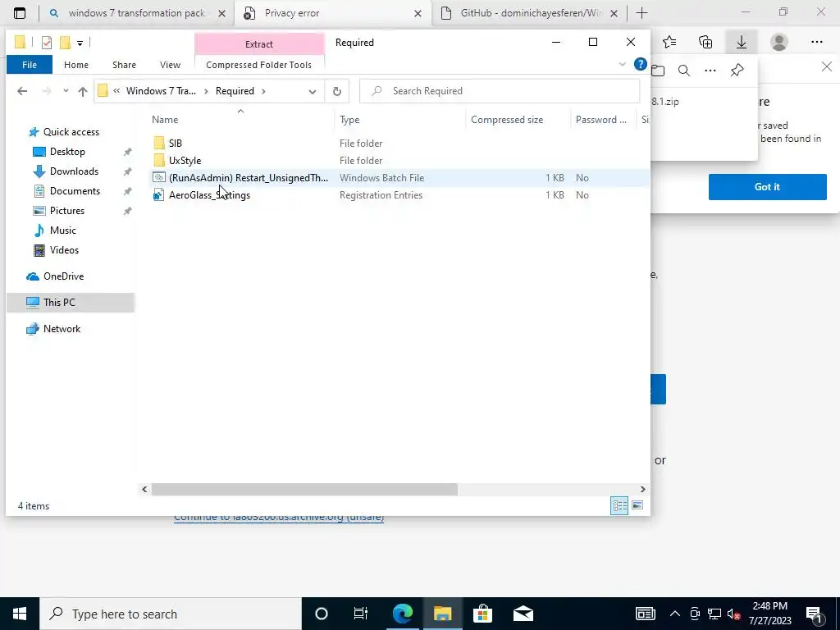This screenshot has height=630, width=840.
Task: Go back with the Explorer back arrow
Action: point(22,91)
